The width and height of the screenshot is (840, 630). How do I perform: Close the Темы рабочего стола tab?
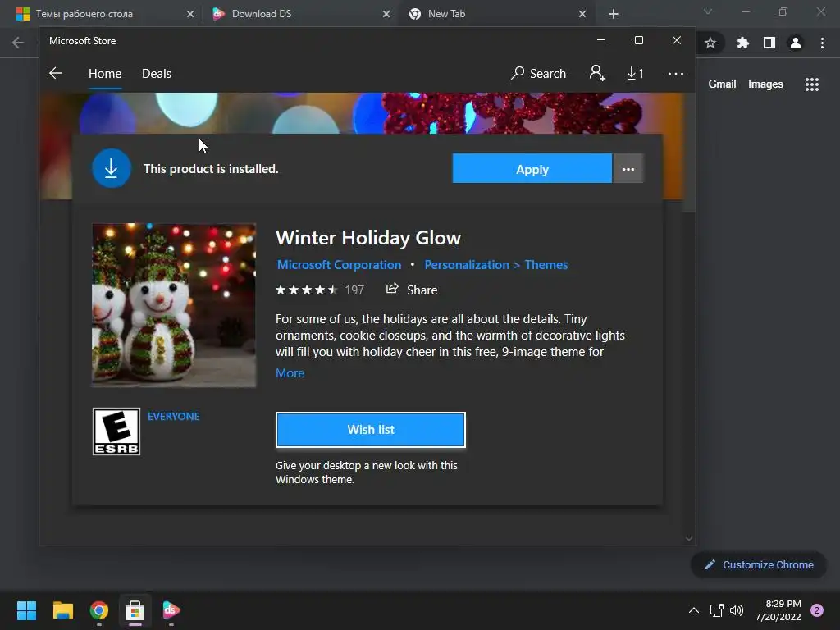(x=190, y=14)
